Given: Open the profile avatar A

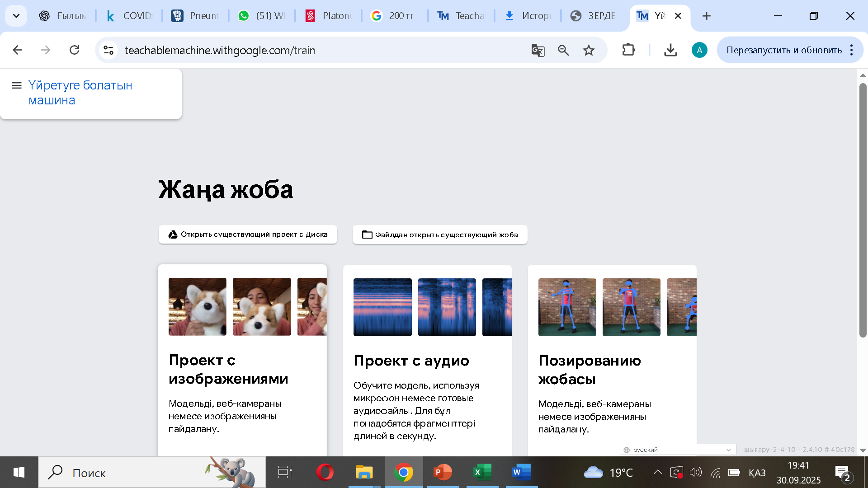Looking at the screenshot, I should click(x=699, y=50).
